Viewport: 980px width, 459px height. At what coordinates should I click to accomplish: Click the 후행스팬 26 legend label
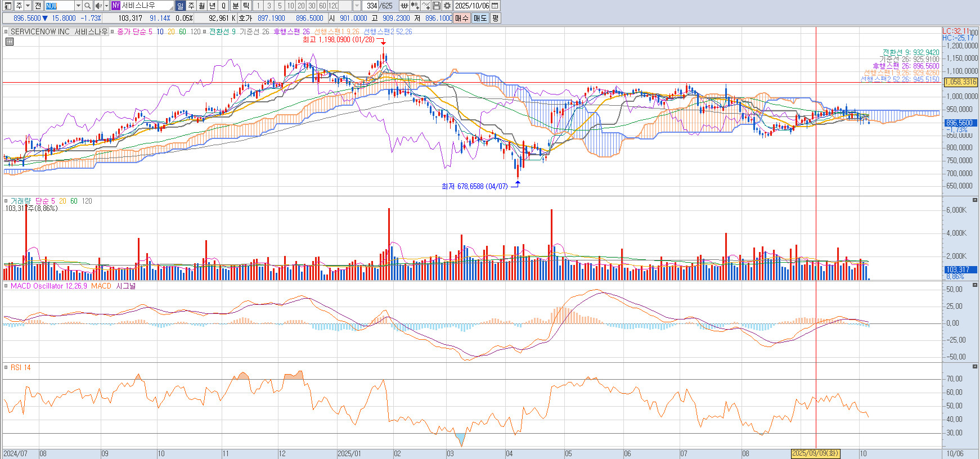[x=291, y=32]
